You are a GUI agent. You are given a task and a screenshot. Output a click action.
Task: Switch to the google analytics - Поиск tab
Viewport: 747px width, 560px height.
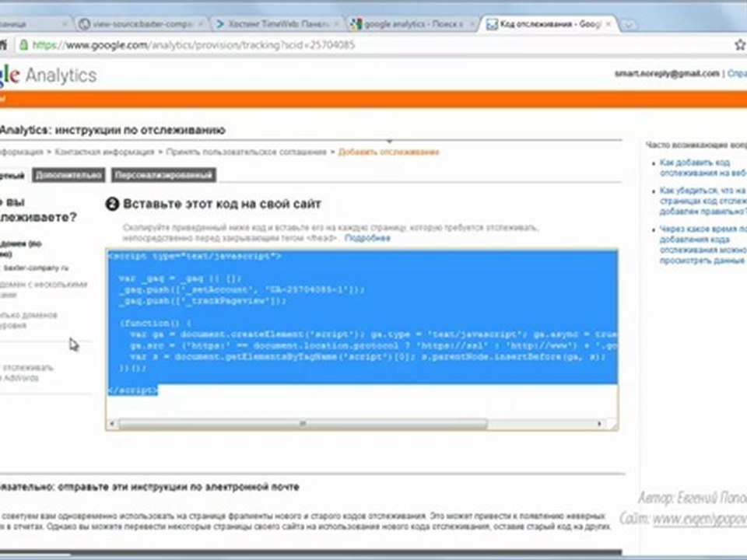click(x=412, y=24)
